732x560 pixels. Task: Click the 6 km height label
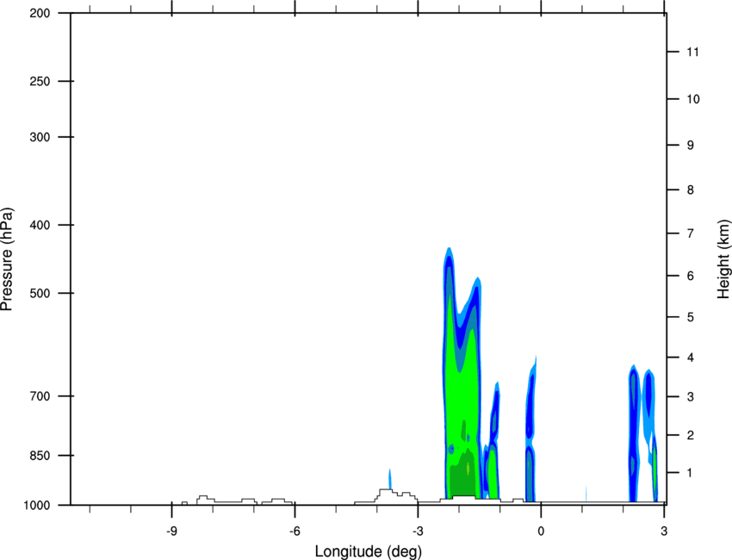691,276
